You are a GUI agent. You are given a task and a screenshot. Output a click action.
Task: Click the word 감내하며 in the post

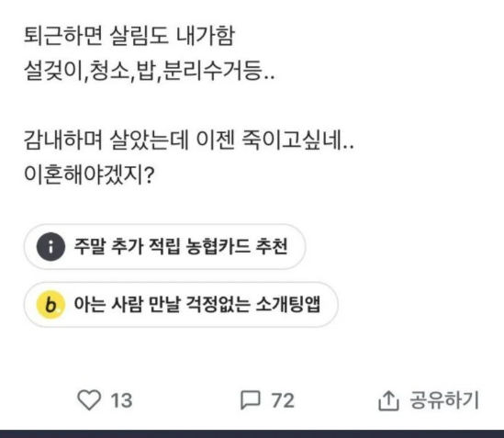(63, 140)
